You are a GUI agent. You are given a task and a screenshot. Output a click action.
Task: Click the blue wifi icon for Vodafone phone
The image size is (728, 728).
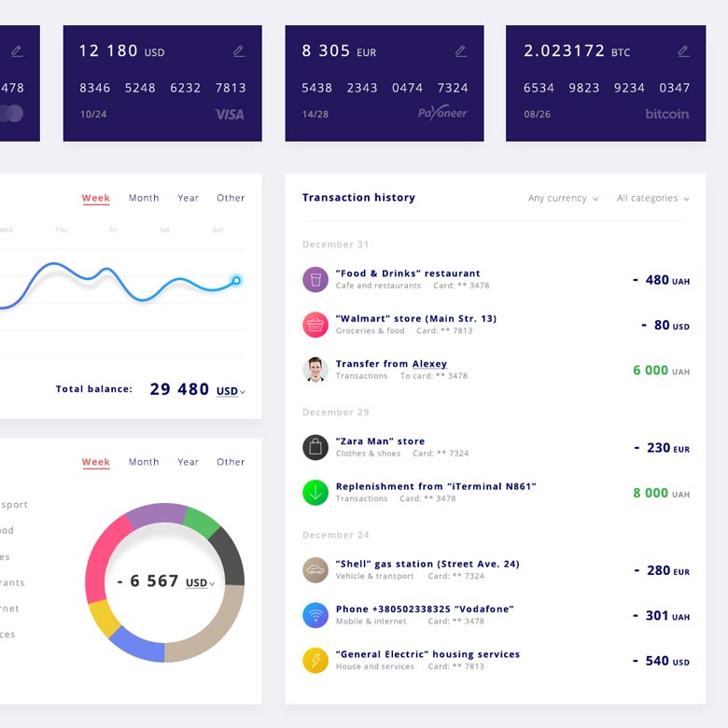(315, 615)
